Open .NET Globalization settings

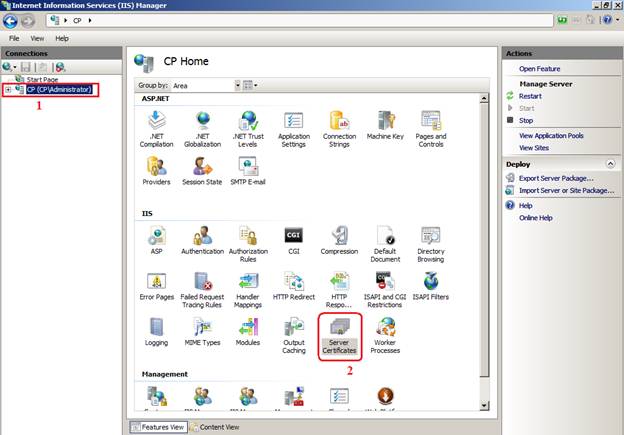(202, 129)
